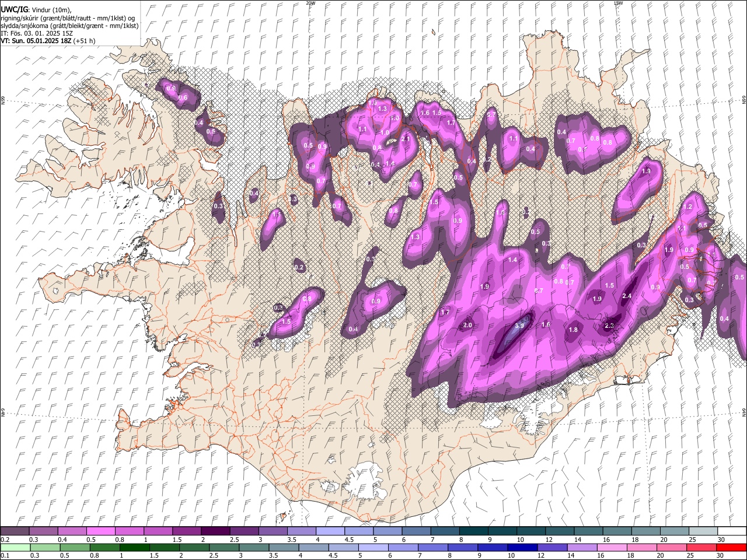Click the 3.9 snowfall maximum value on map
Viewport: 747px width, 560px height.
pyautogui.click(x=519, y=326)
